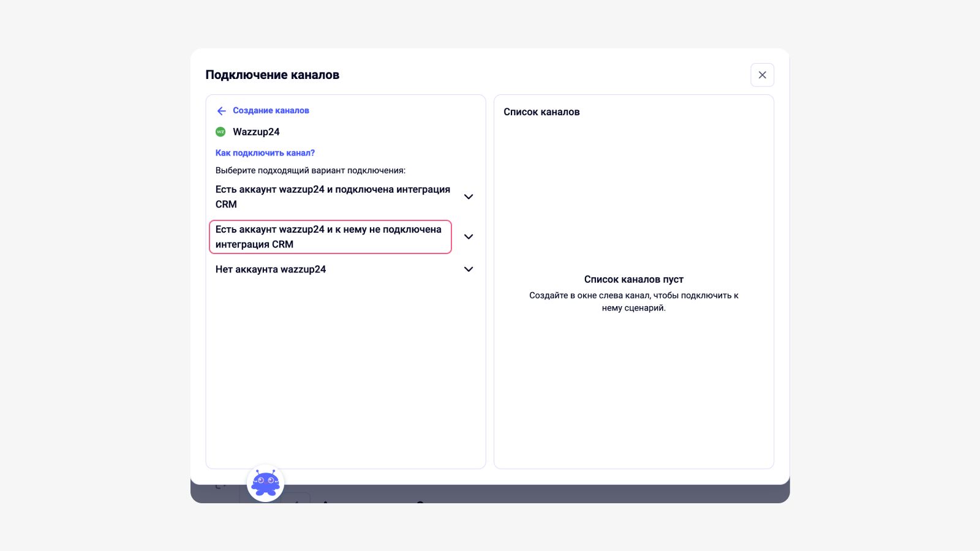Screen dimensions: 980x551
Task: Click the green Wazzup24 logo icon
Action: pos(221,132)
